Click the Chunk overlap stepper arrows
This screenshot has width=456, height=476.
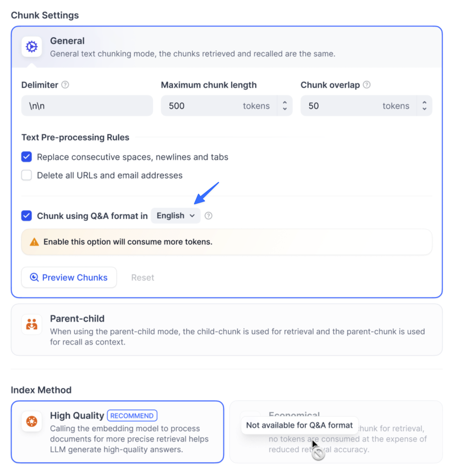424,106
